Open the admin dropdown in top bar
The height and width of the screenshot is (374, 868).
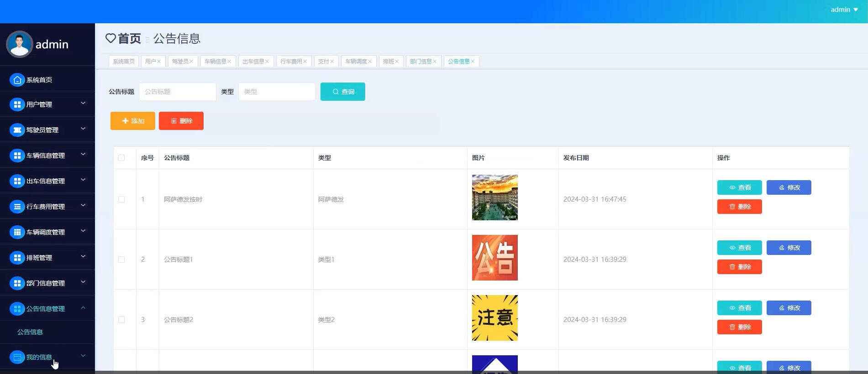tap(844, 10)
